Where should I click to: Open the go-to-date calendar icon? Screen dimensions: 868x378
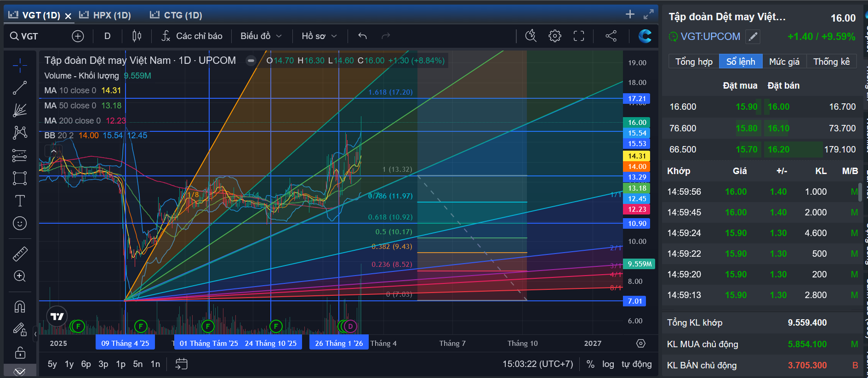click(181, 364)
